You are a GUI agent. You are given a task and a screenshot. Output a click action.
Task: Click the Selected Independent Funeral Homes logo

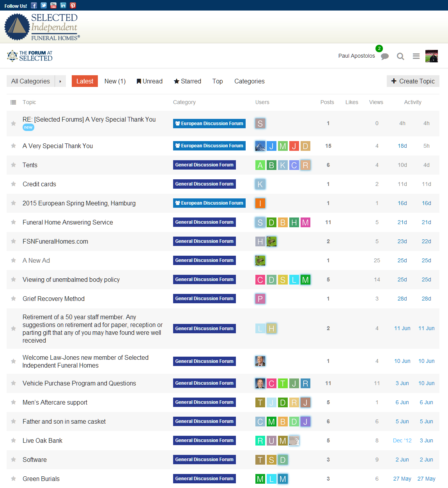click(x=42, y=27)
